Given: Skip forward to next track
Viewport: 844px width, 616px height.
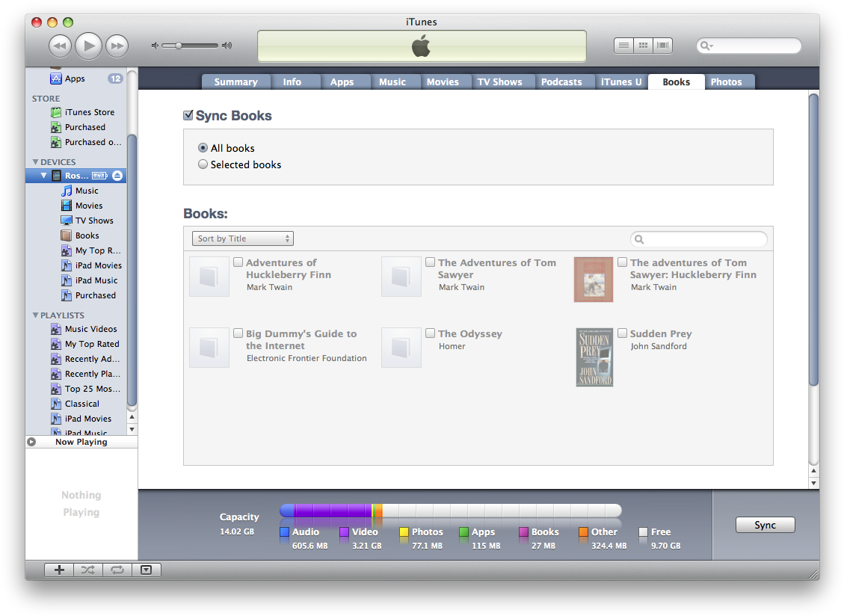Looking at the screenshot, I should [117, 46].
